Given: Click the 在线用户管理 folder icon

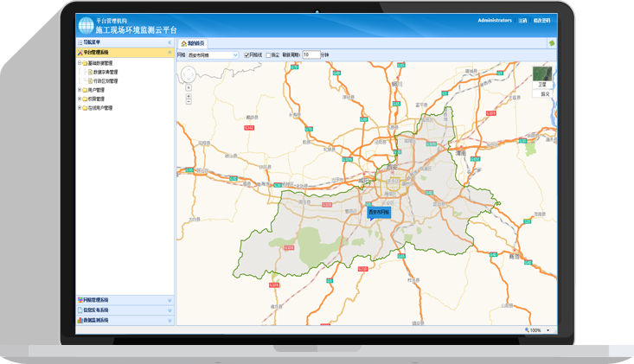Looking at the screenshot, I should 85,108.
